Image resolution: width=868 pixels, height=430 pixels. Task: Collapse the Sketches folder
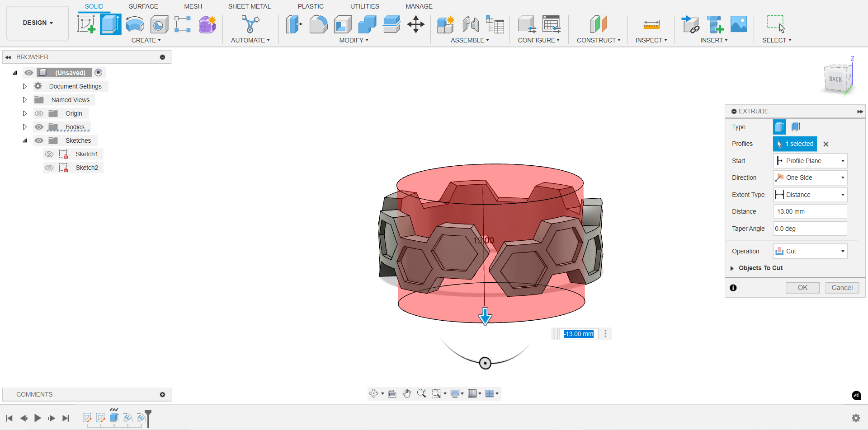pyautogui.click(x=25, y=140)
